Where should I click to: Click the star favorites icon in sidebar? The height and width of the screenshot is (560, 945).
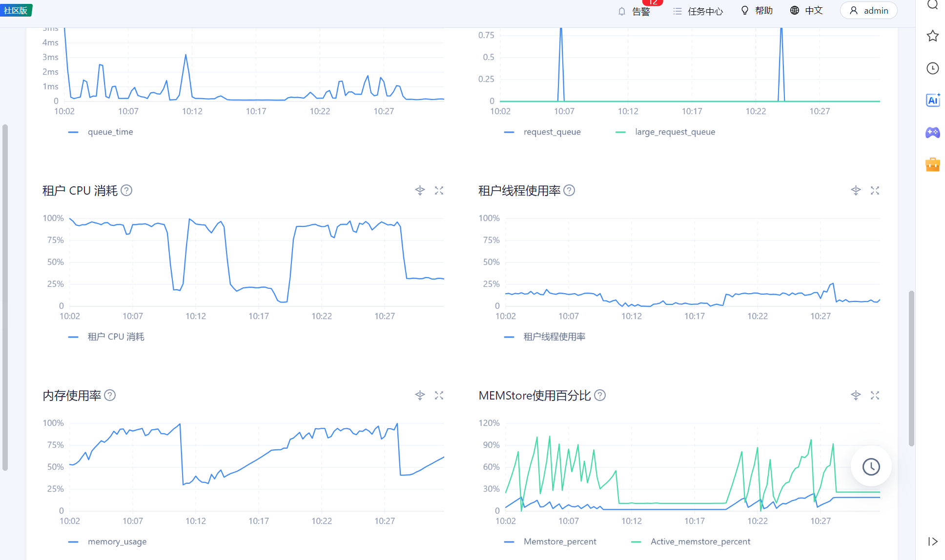(x=933, y=36)
